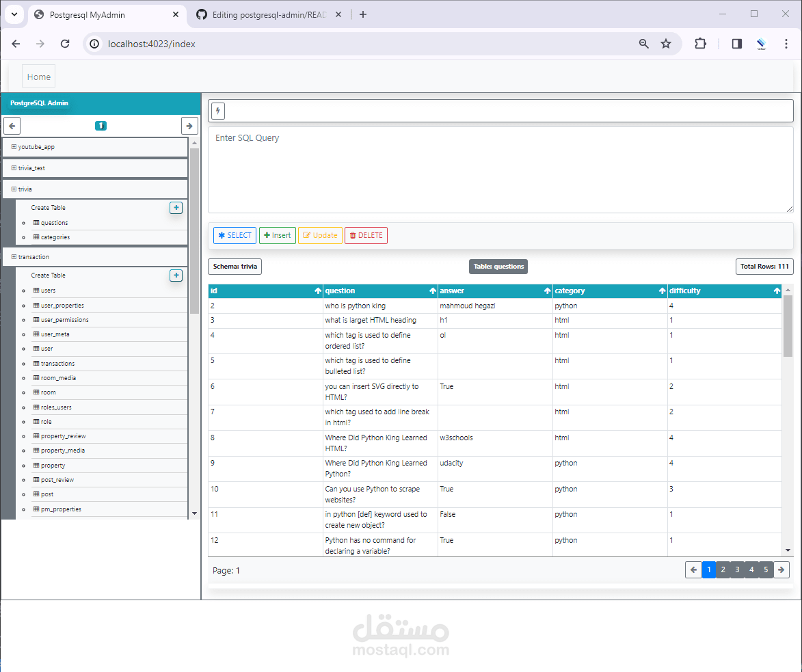This screenshot has width=802, height=672.
Task: Go to next database list page
Action: (x=189, y=126)
